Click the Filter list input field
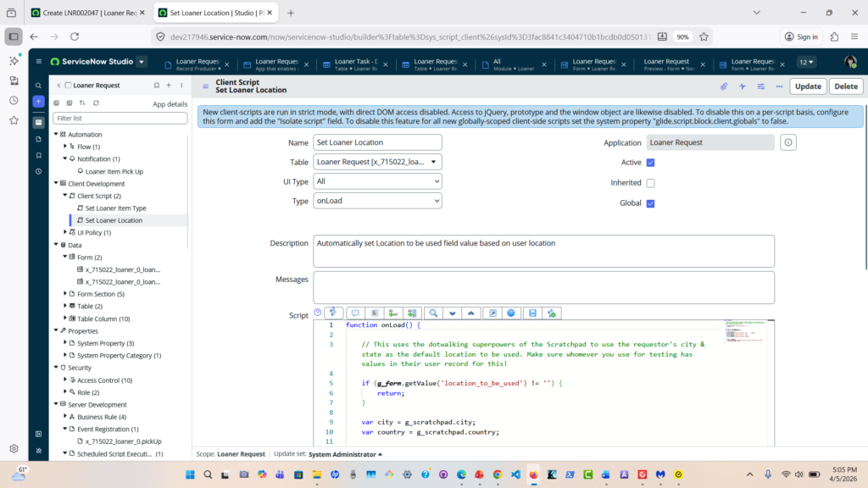Screen dimensions: 868x488 click(120, 119)
